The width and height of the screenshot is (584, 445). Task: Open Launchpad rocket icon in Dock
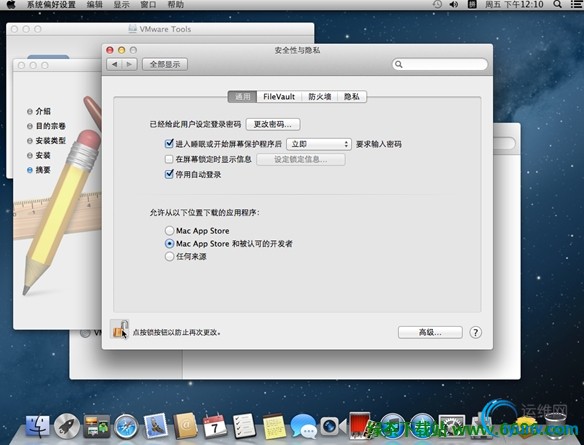tap(67, 426)
